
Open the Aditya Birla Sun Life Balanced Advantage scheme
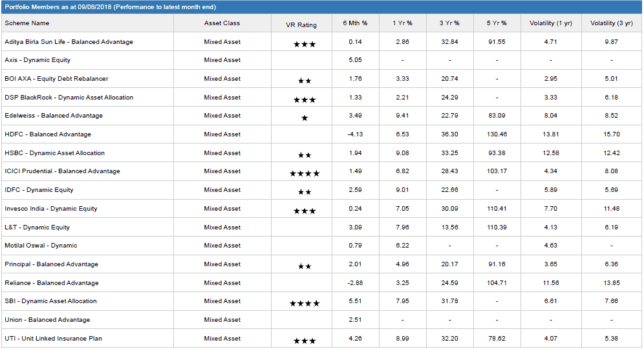click(x=69, y=42)
